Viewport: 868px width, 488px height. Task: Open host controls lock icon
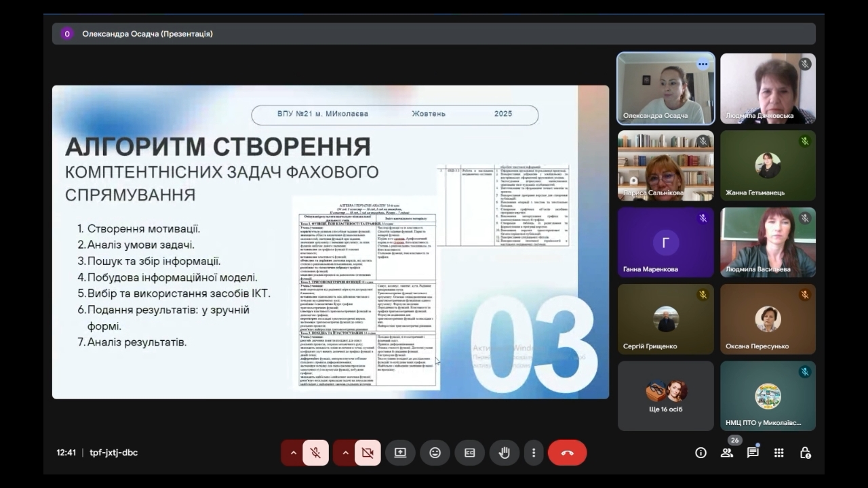(805, 453)
